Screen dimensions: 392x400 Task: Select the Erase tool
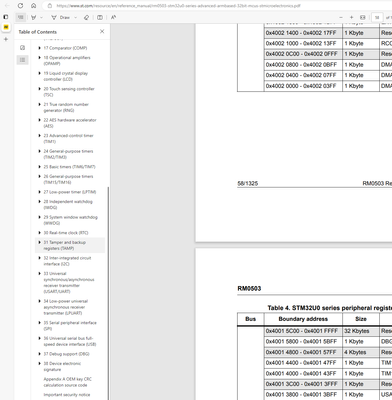coord(86,17)
